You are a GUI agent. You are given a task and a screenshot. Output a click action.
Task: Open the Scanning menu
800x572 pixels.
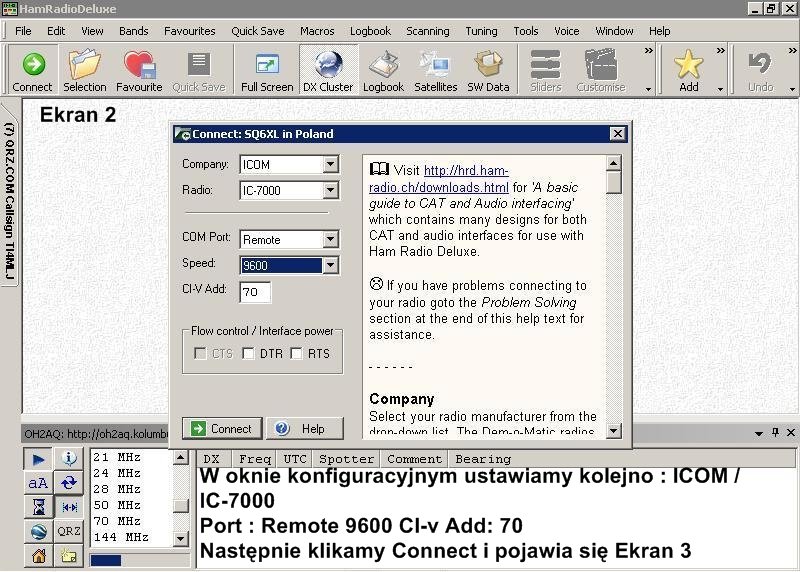(428, 31)
